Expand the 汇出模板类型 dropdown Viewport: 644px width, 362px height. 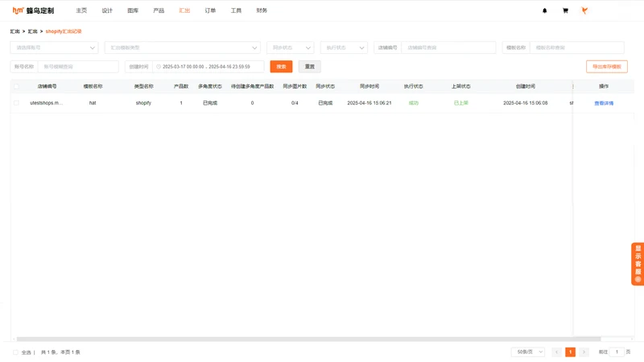point(183,47)
